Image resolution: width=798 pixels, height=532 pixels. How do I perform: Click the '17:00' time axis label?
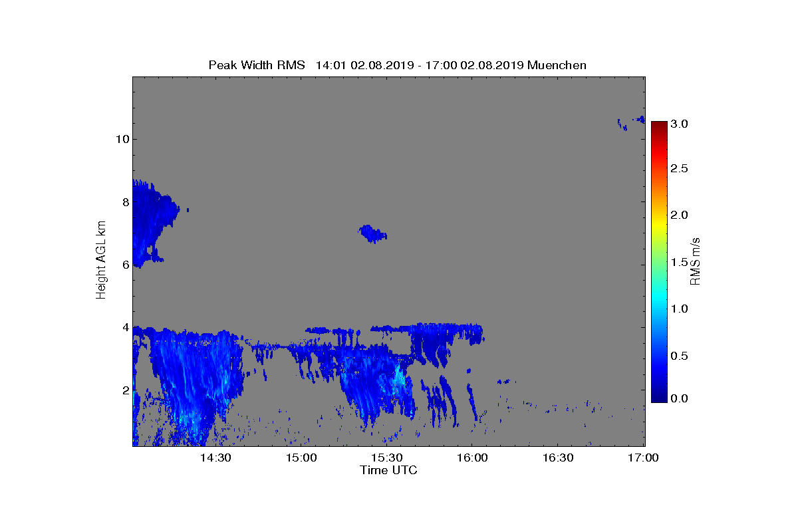(643, 458)
